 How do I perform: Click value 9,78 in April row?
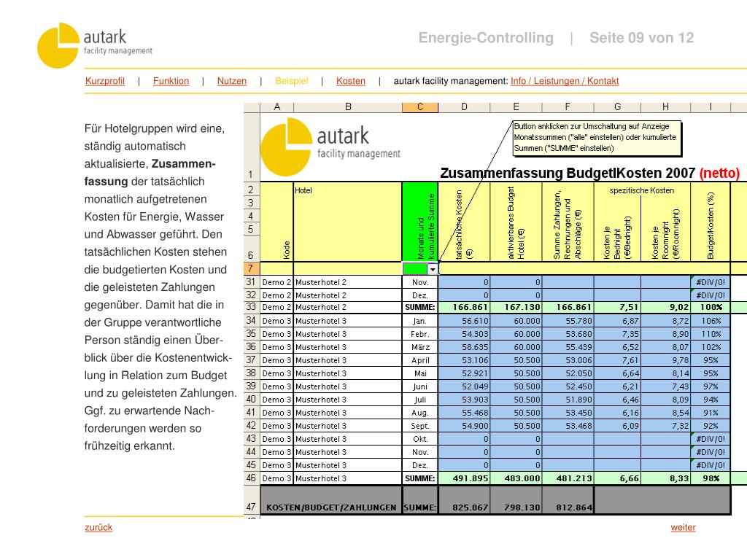(665, 360)
